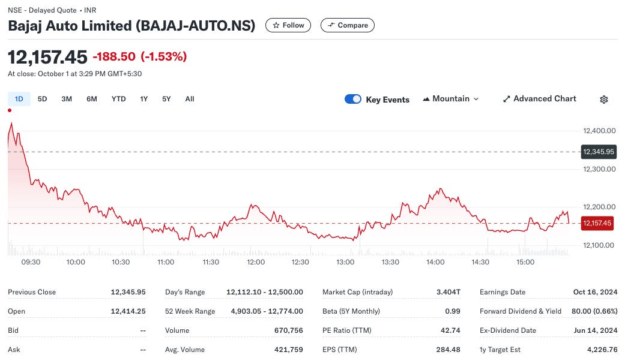Viewport: 625px width, 364px height.
Task: Click the Market Cap (intraday) label
Action: (358, 292)
